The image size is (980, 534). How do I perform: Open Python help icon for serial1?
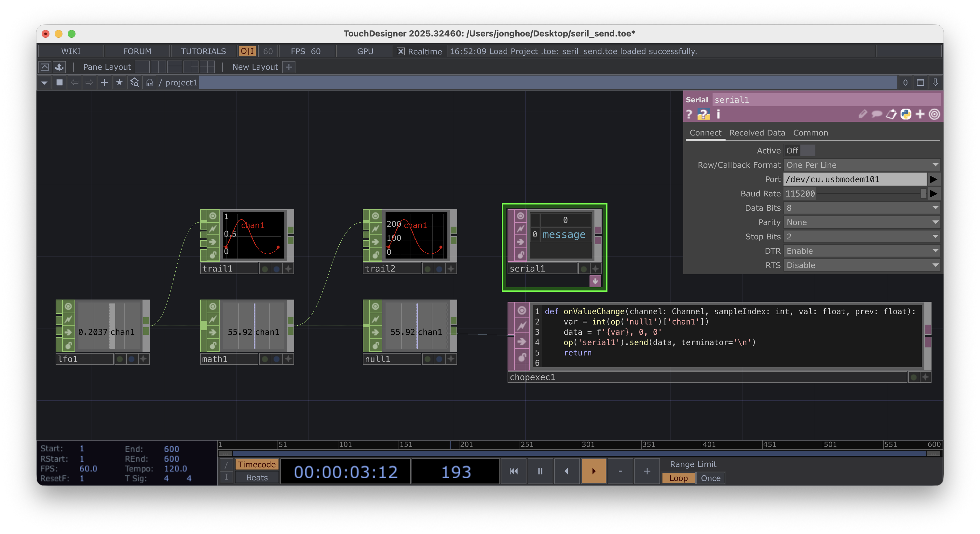[703, 114]
